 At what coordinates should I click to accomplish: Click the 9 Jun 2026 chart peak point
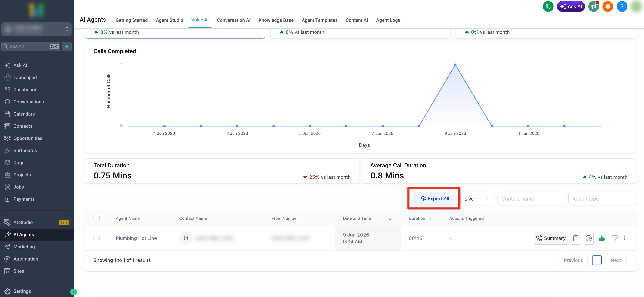pos(455,65)
